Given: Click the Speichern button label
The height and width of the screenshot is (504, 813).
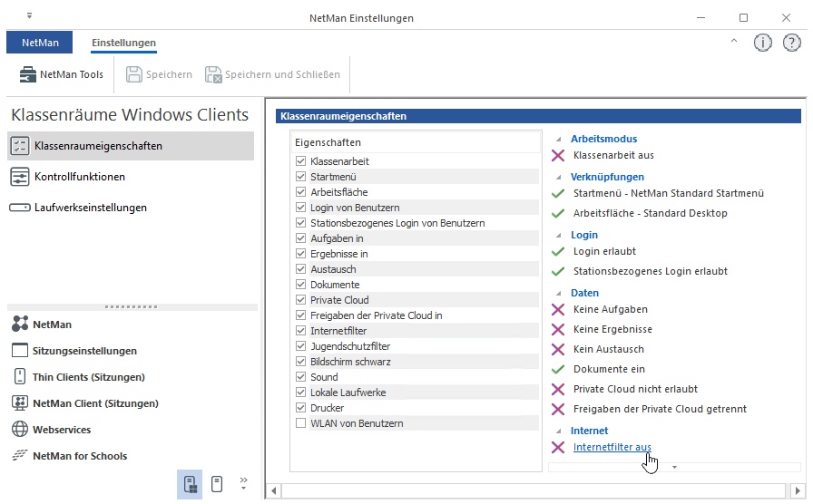Looking at the screenshot, I should tap(169, 74).
